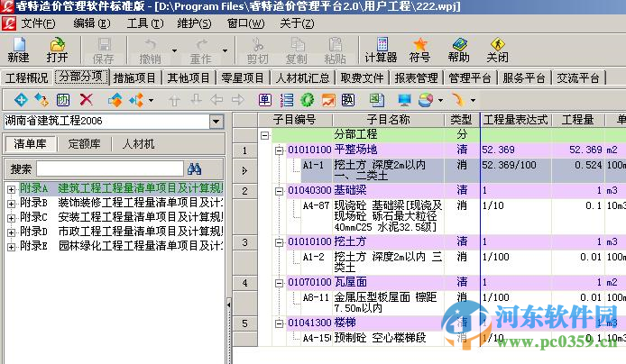Click the 关闭 close-project toolbar icon
This screenshot has width=626, height=364.
(497, 50)
